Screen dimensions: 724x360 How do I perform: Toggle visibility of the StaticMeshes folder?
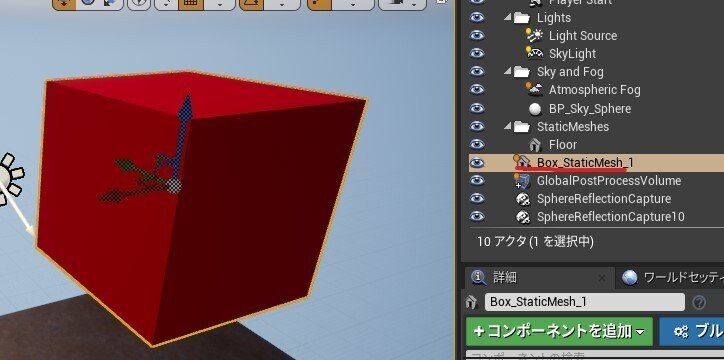[x=477, y=126]
